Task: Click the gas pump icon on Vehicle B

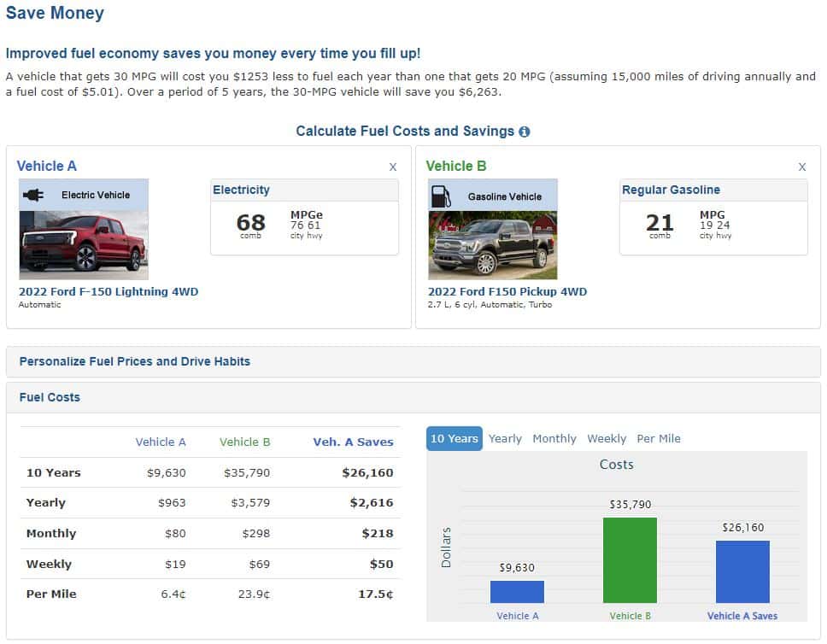Action: click(x=441, y=196)
